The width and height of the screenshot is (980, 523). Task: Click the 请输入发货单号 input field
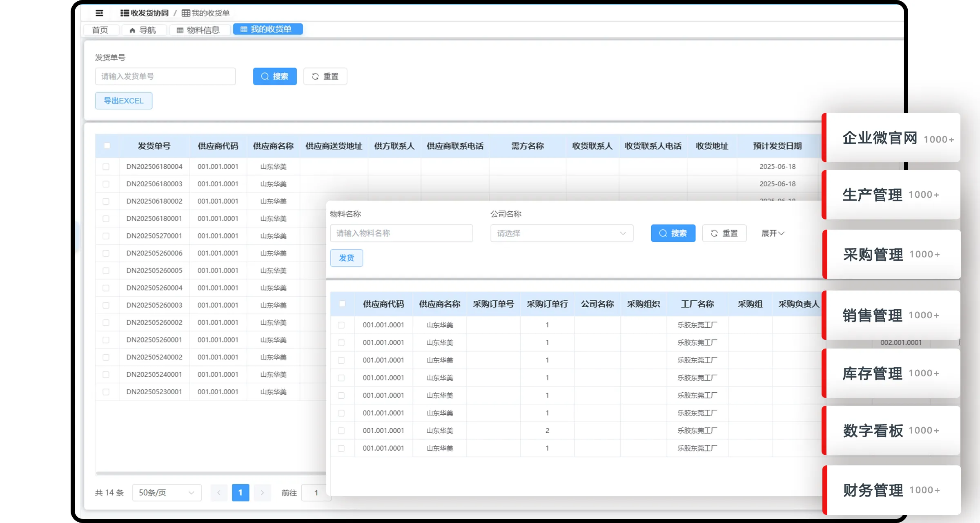coord(165,76)
